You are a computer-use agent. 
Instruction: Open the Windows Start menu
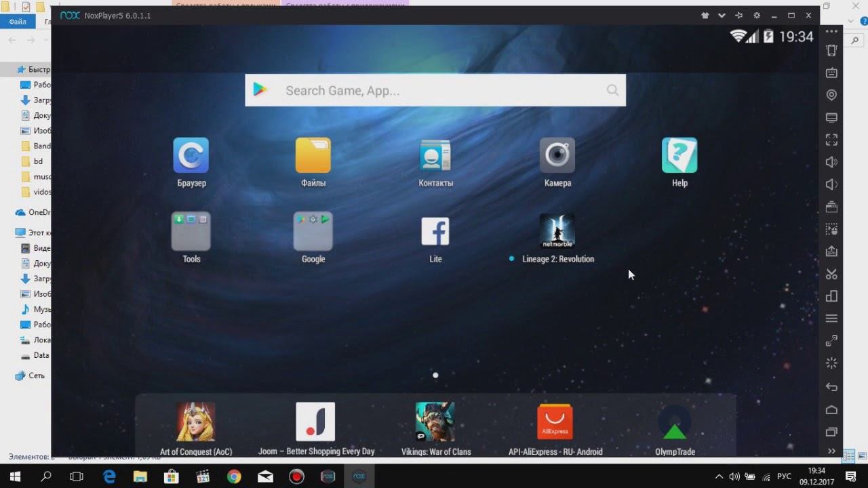pyautogui.click(x=15, y=476)
